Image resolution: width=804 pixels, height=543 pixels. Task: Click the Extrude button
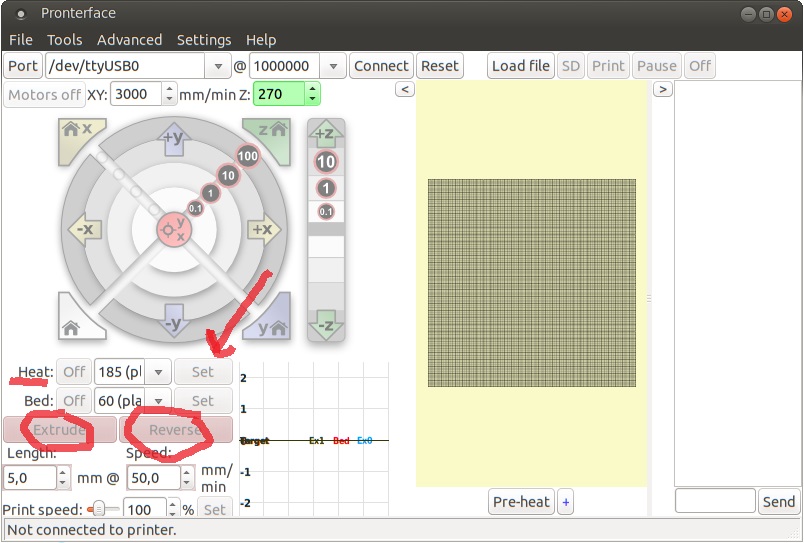click(59, 430)
